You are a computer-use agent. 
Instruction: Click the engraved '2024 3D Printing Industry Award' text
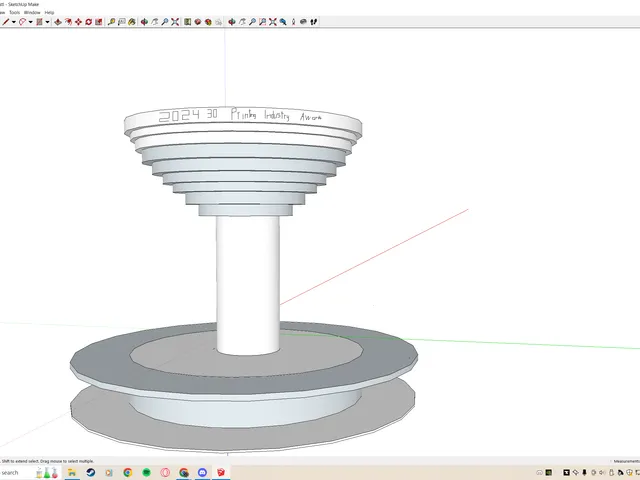(240, 116)
